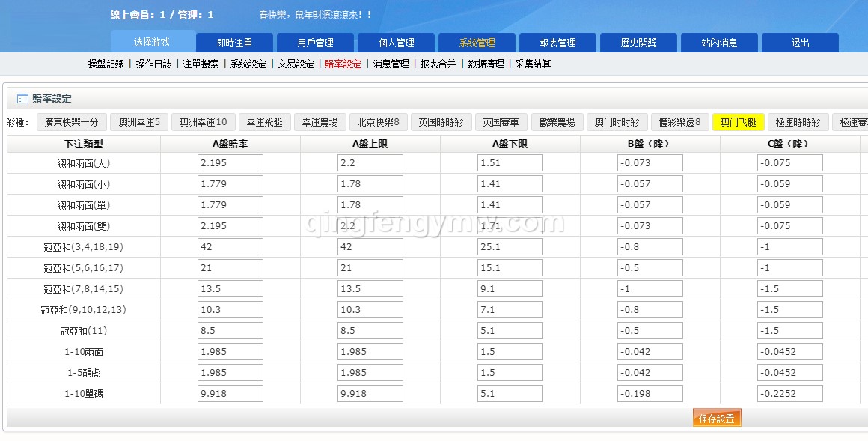Image resolution: width=868 pixels, height=441 pixels.
Task: Open the 数据清理 submenu link
Action: click(x=486, y=64)
